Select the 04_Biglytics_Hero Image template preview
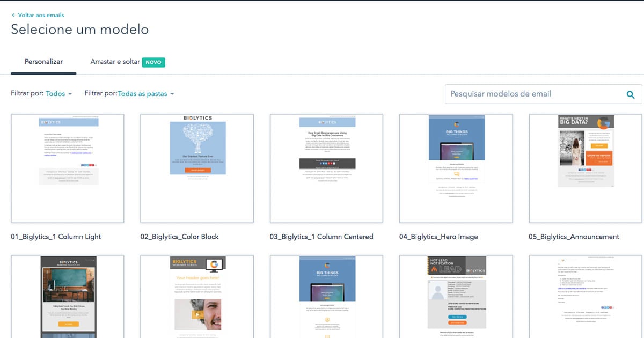 click(x=456, y=168)
